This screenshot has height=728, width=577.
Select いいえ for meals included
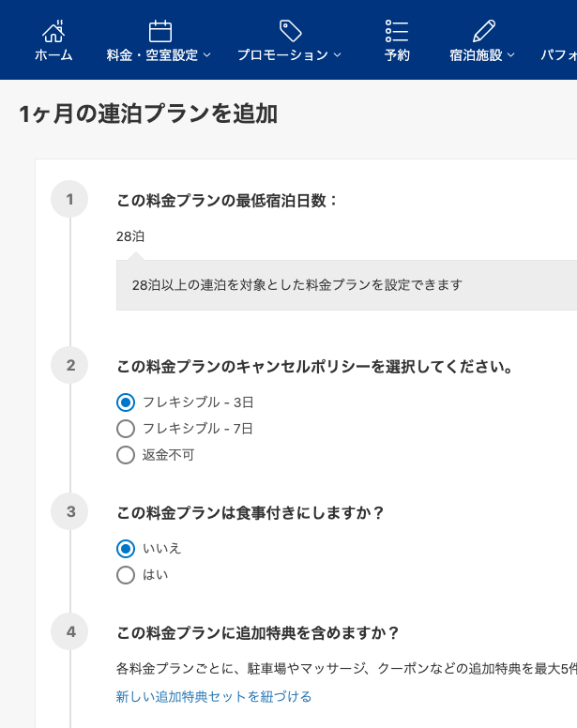126,548
